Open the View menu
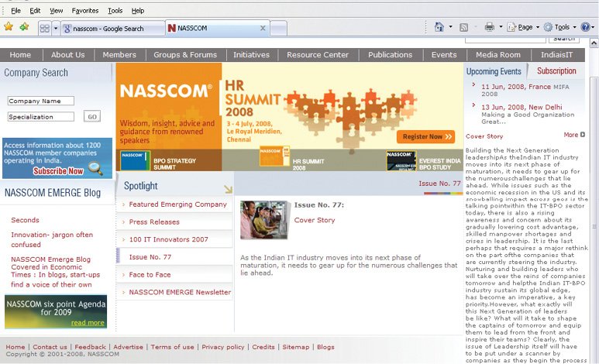 (56, 11)
